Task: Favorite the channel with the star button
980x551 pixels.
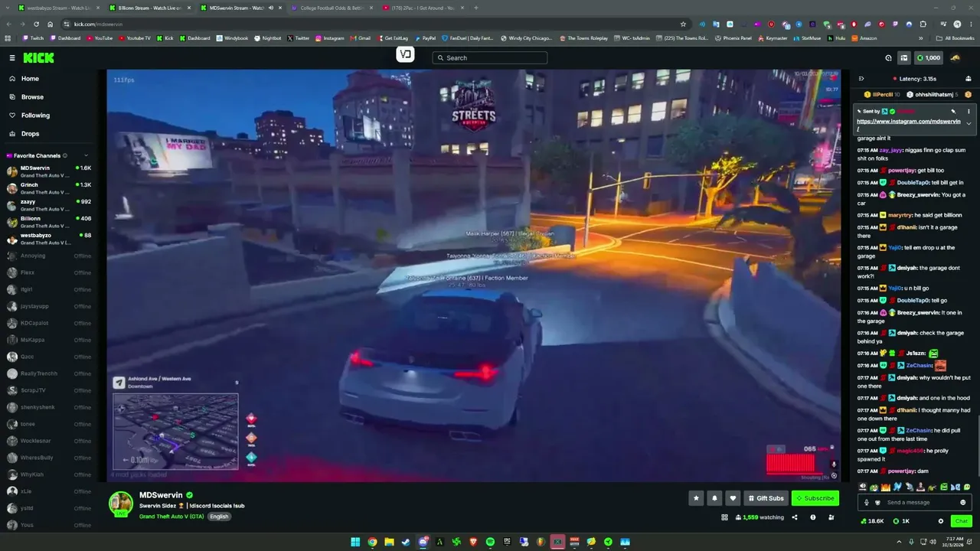Action: tap(696, 498)
